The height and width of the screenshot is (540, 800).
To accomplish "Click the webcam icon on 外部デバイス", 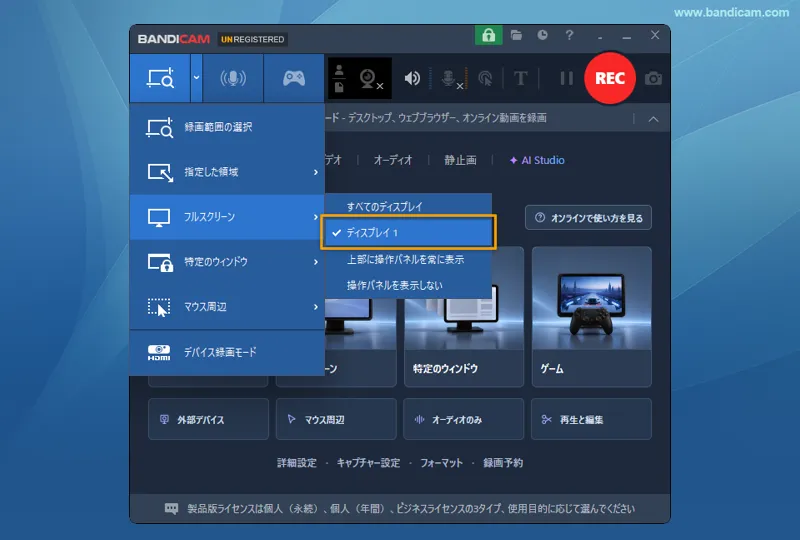I will coord(164,419).
